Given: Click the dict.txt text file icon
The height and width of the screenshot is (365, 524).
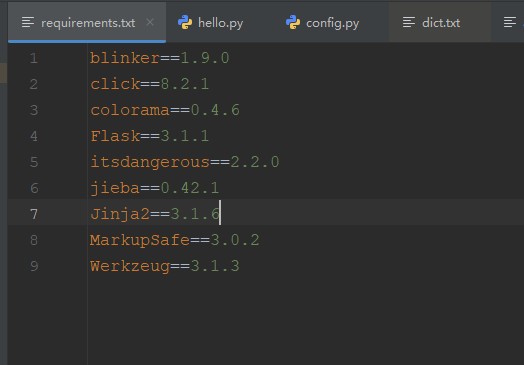Looking at the screenshot, I should tap(409, 22).
